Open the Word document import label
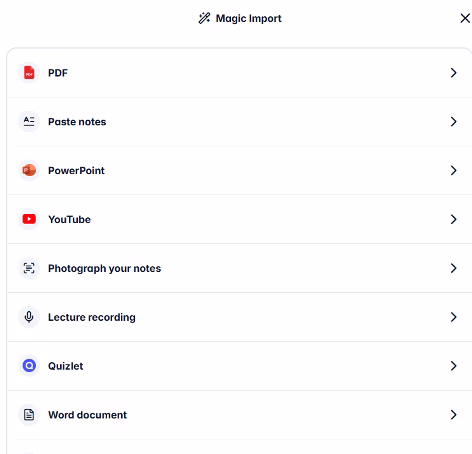472x454 pixels. tap(87, 415)
